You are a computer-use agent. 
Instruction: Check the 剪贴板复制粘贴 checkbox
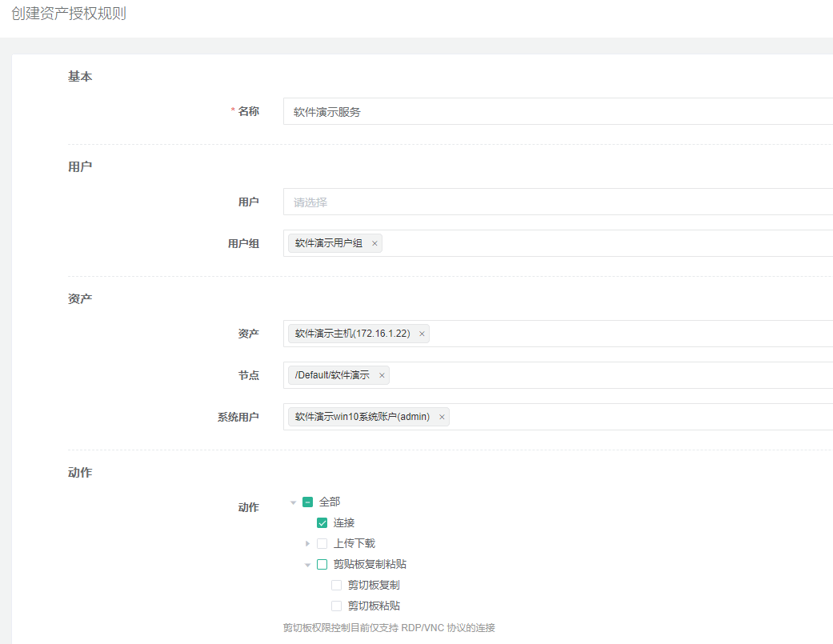tap(322, 564)
